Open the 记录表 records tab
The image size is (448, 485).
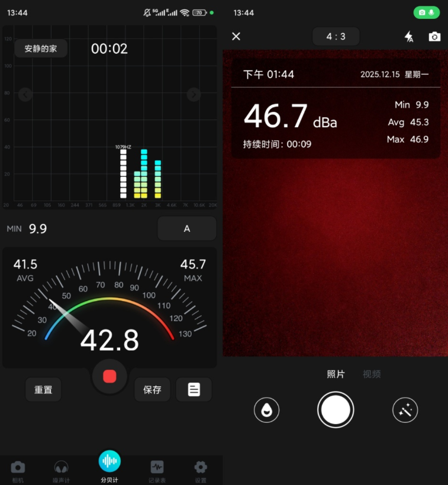point(157,471)
